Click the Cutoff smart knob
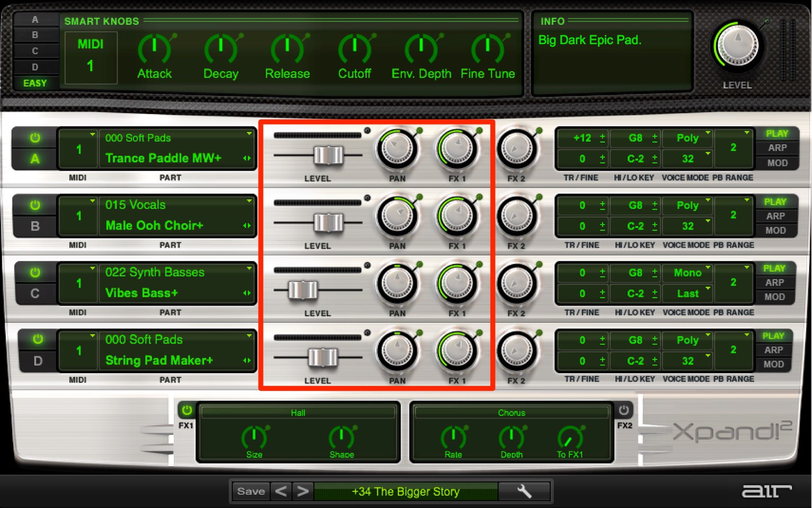Screen dimensions: 812x508 pos(355,49)
